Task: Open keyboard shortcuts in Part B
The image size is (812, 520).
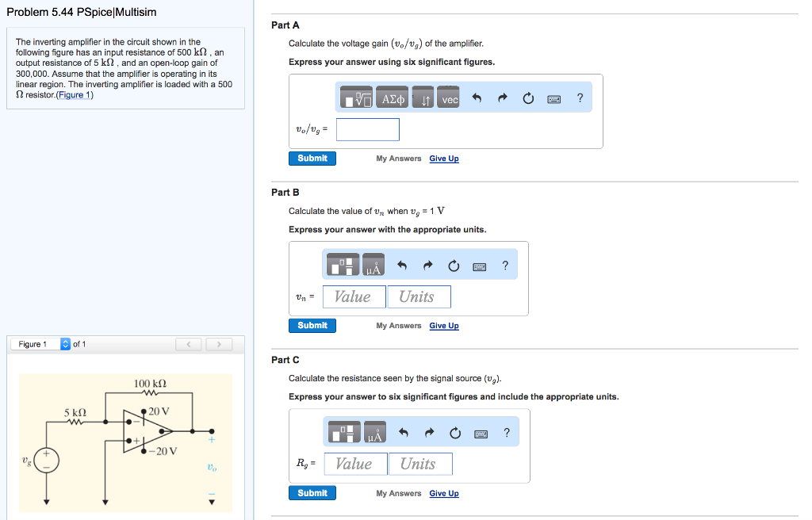Action: point(480,266)
